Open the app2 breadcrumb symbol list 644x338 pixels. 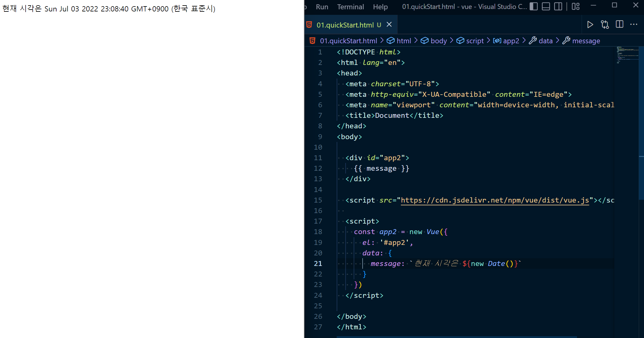pyautogui.click(x=511, y=41)
